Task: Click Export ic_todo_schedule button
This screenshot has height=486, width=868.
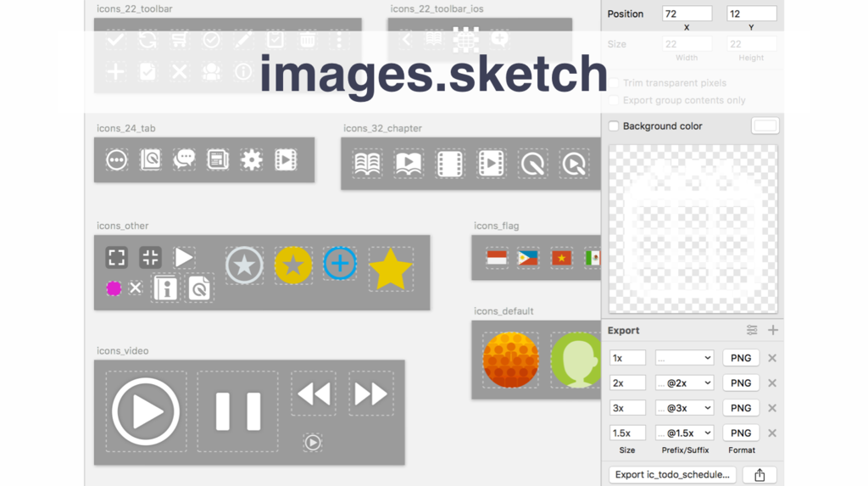Action: [x=672, y=474]
